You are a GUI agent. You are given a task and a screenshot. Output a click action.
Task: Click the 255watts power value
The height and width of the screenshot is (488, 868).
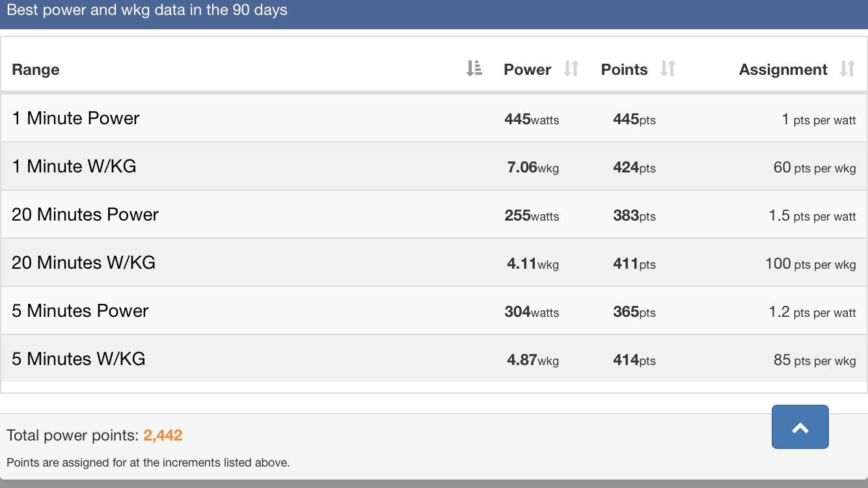(x=532, y=215)
